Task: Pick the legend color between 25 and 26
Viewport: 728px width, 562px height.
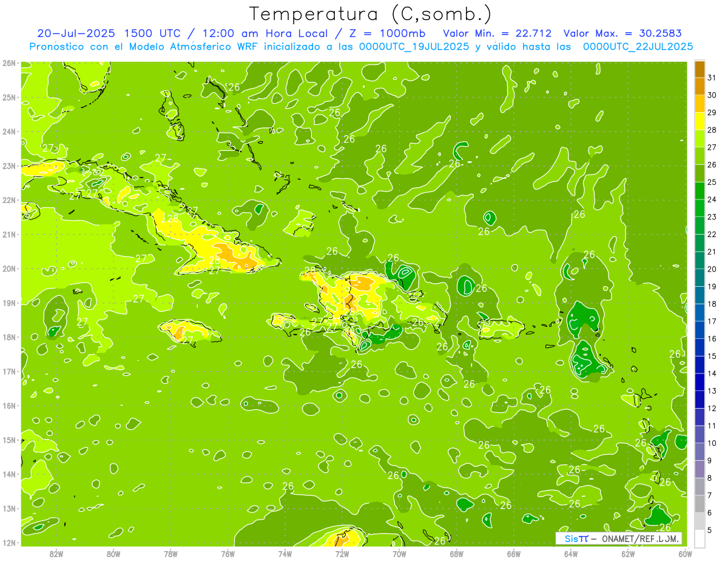Action: pyautogui.click(x=699, y=173)
